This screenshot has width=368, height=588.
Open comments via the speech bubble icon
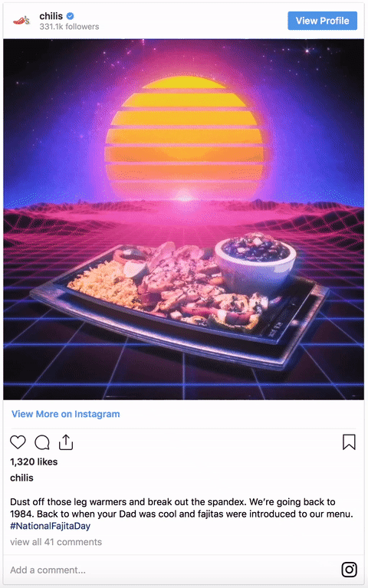click(x=42, y=442)
